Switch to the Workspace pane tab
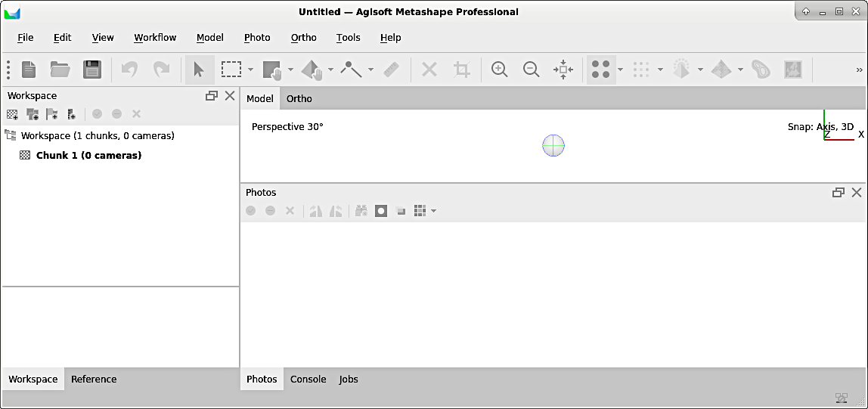 point(33,379)
